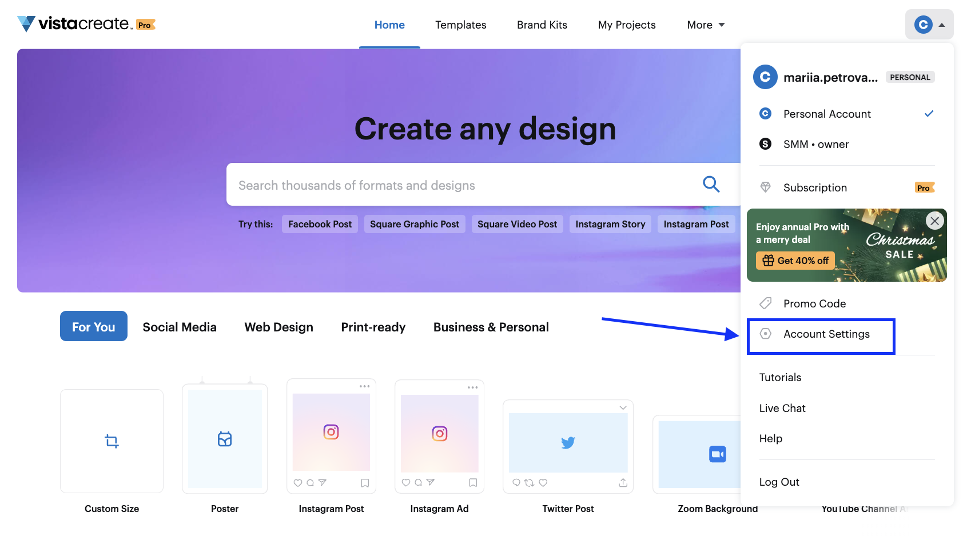Click the Zoom Background camera icon

coord(718,454)
